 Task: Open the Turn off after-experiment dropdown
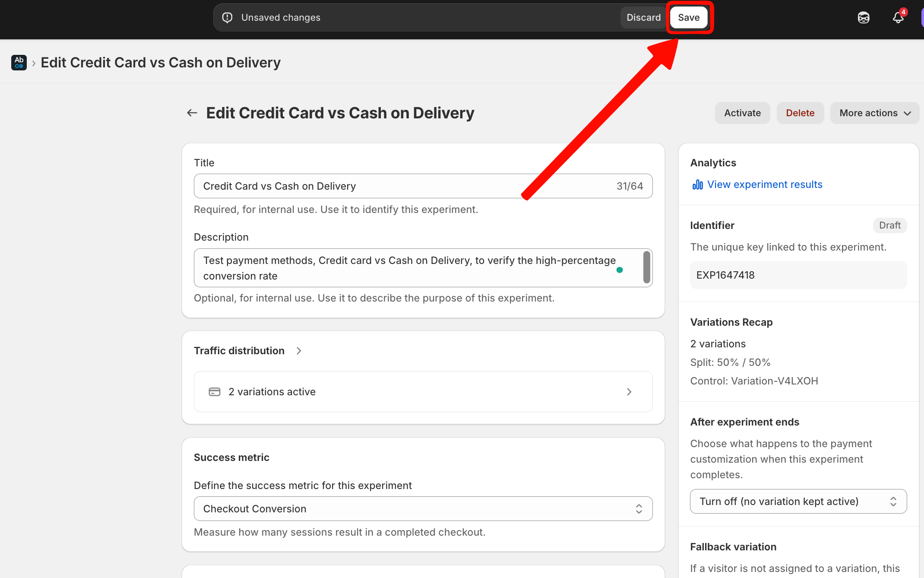[x=798, y=502]
